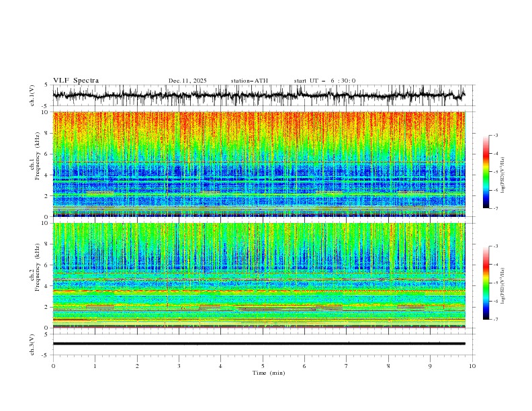Click the ch.2 spectrogram panel
The image size is (532, 411).
pos(259,275)
